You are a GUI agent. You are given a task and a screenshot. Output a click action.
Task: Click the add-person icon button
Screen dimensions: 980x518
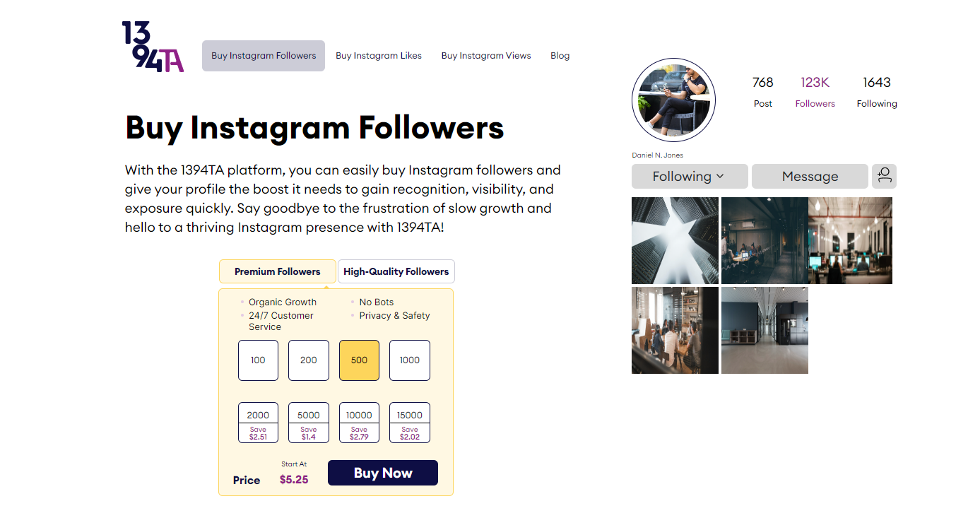884,176
